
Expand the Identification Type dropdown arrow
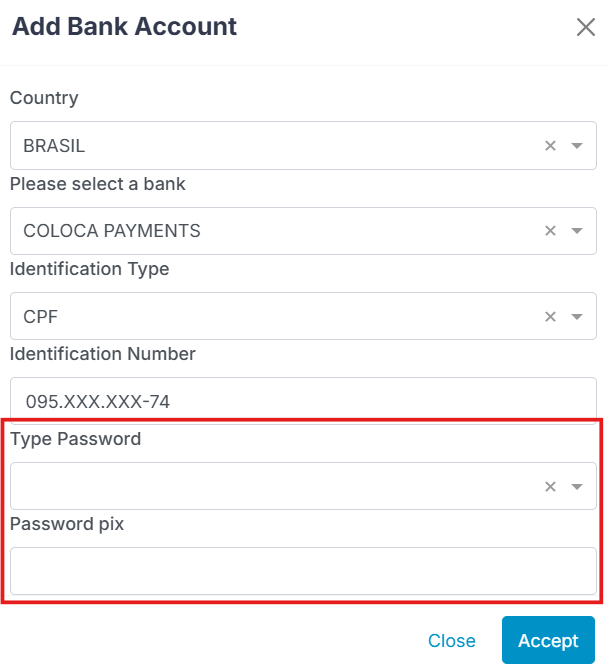[x=577, y=317]
